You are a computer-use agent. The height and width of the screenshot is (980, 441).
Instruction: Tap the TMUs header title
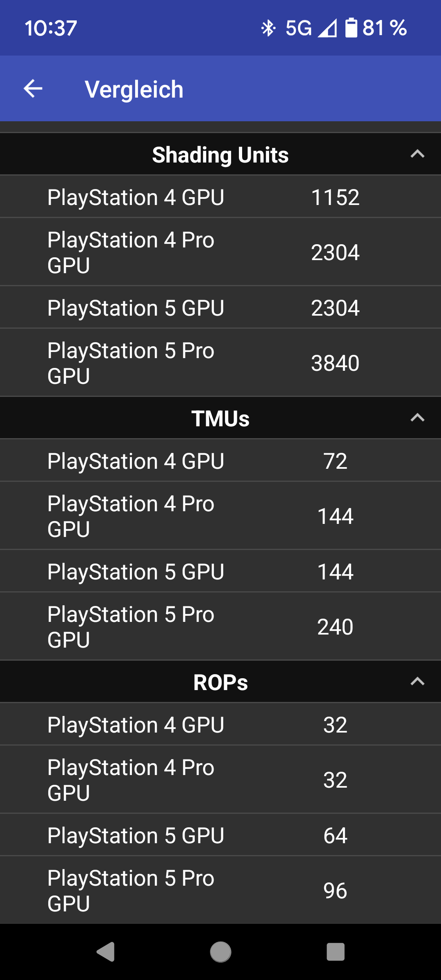(220, 419)
